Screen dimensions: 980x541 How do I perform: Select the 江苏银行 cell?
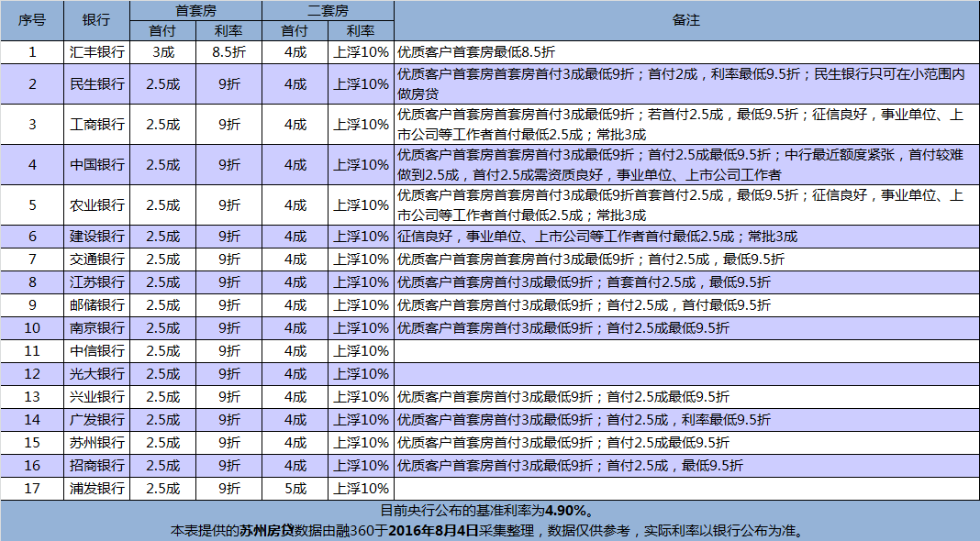(97, 282)
